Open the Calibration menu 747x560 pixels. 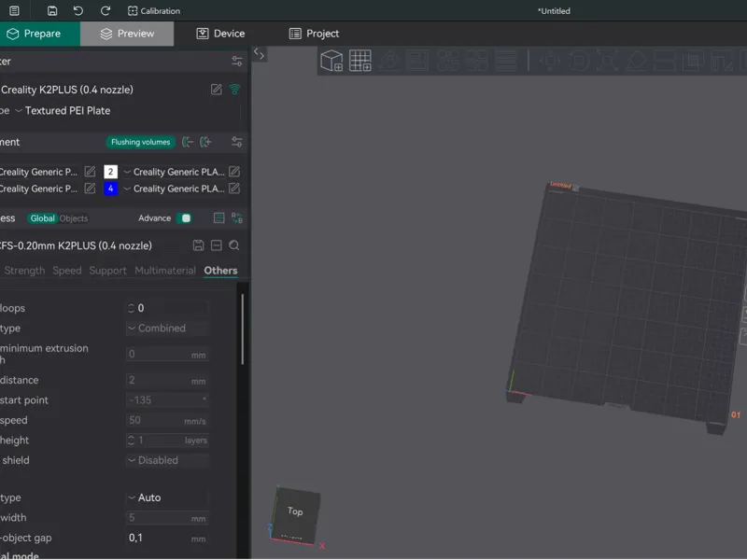coord(154,10)
